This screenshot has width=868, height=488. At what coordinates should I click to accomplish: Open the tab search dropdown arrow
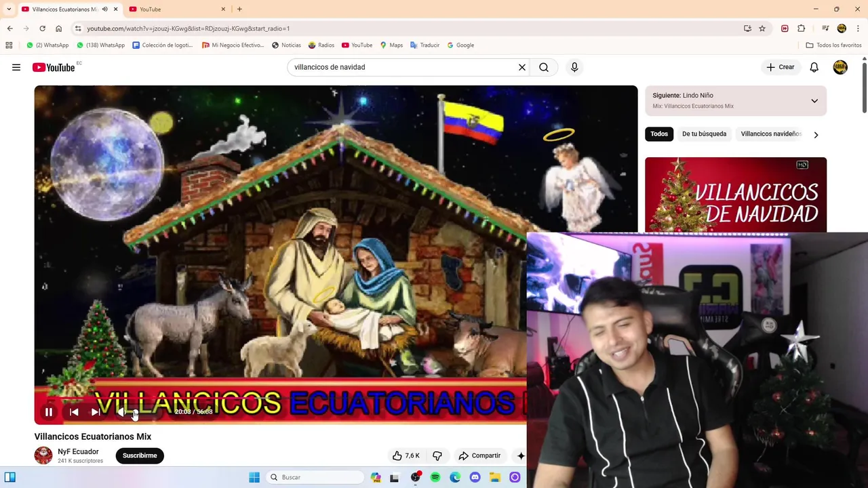tap(9, 9)
